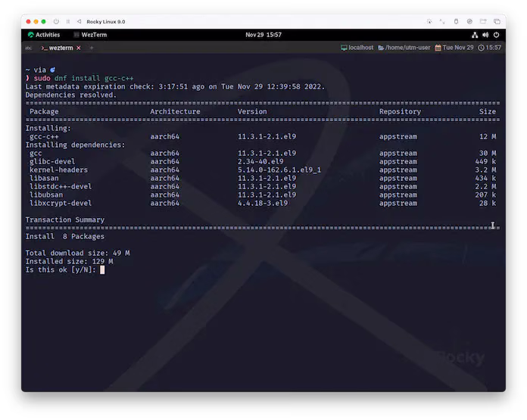Viewport: 527px width, 420px height.
Task: Click the volume speaker icon
Action: [485, 35]
